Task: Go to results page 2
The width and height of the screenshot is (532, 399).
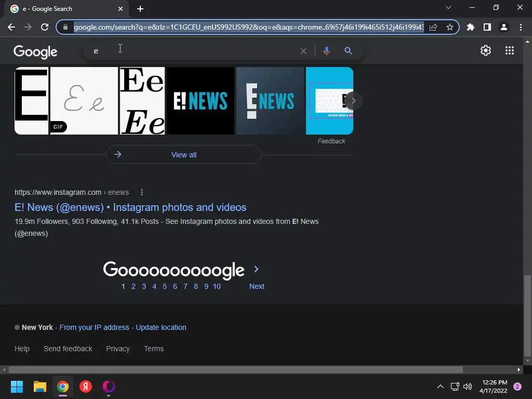Action: 134,286
